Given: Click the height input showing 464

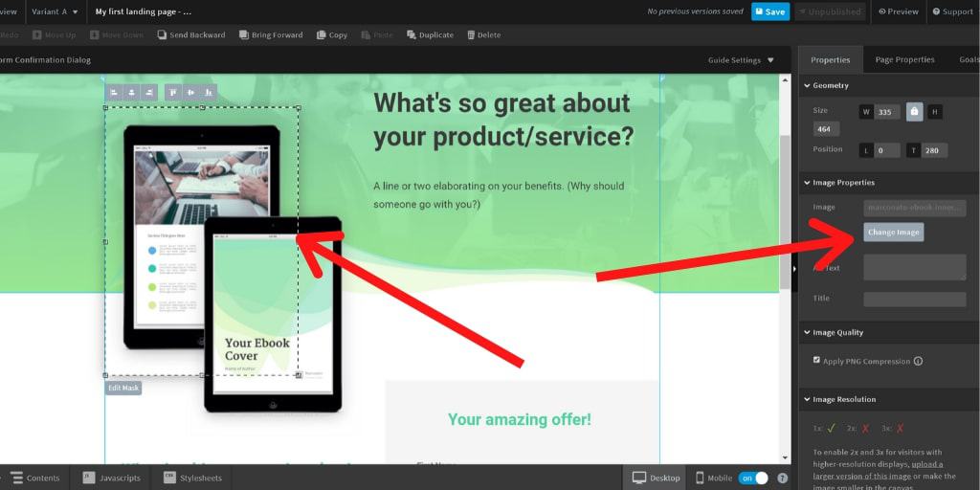Looking at the screenshot, I should click(826, 129).
